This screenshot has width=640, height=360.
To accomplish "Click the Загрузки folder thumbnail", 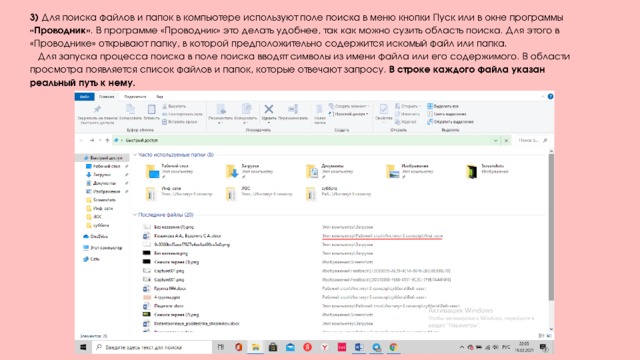I will coord(232,171).
